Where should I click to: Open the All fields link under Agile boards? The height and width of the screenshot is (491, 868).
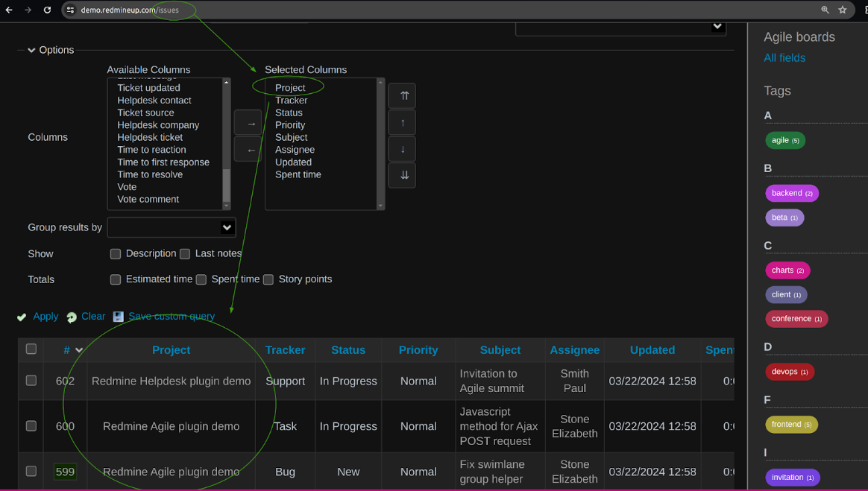click(x=784, y=58)
